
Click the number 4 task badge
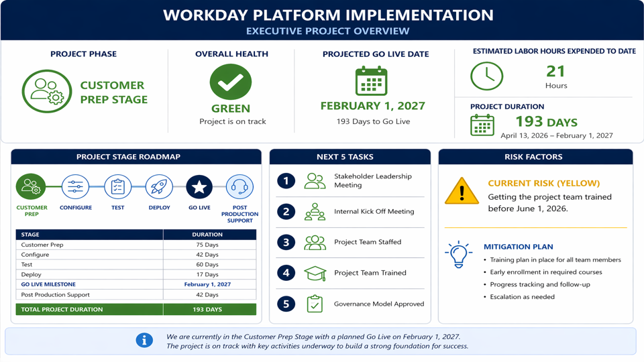click(286, 273)
